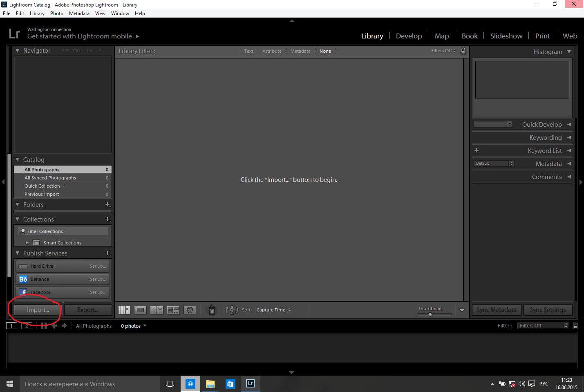This screenshot has width=584, height=392.
Task: Open the Metadata menu
Action: [x=79, y=13]
